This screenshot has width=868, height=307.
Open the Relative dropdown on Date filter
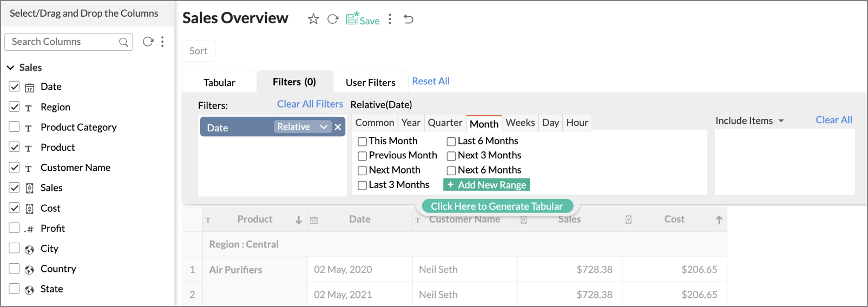click(323, 127)
